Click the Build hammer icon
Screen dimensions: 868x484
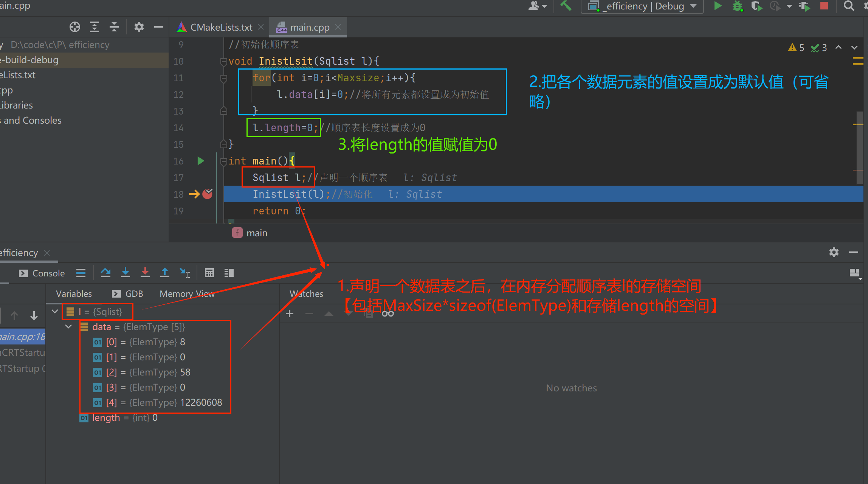[566, 6]
